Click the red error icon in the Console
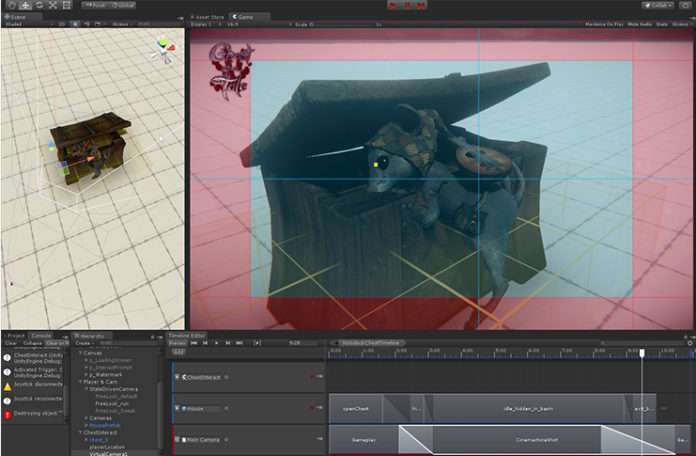The width and height of the screenshot is (696, 456). [7, 412]
